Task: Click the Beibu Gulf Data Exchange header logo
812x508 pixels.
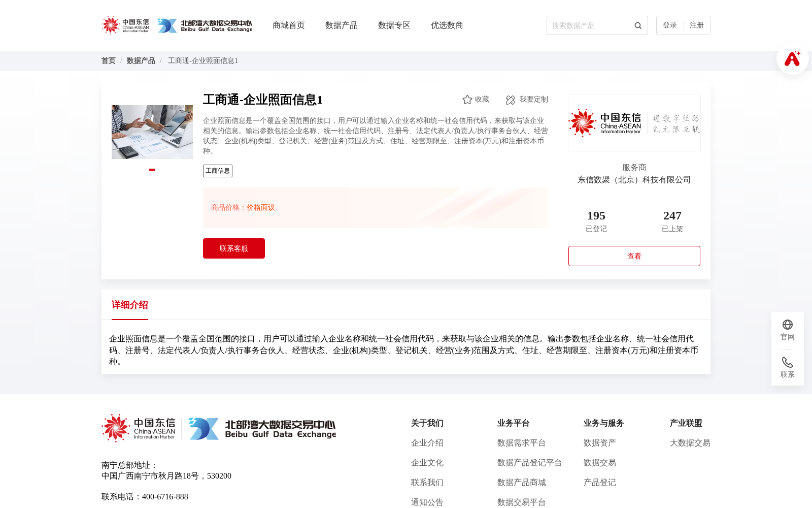Action: tap(205, 25)
